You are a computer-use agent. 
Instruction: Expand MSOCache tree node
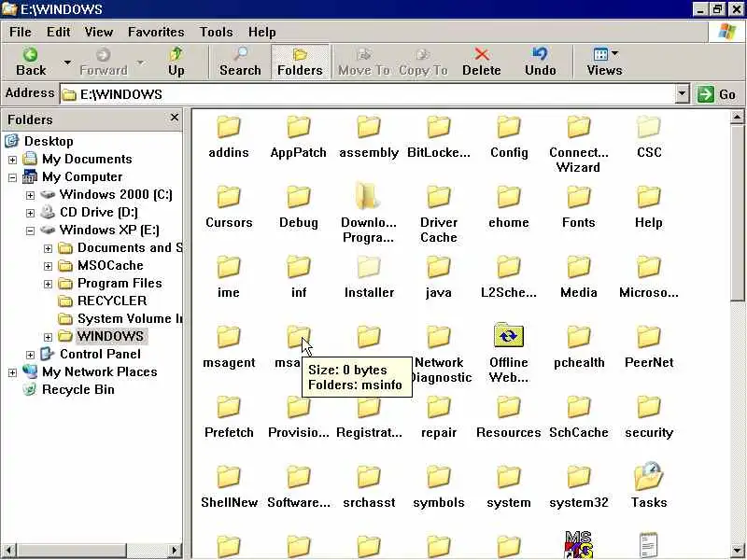tap(48, 266)
